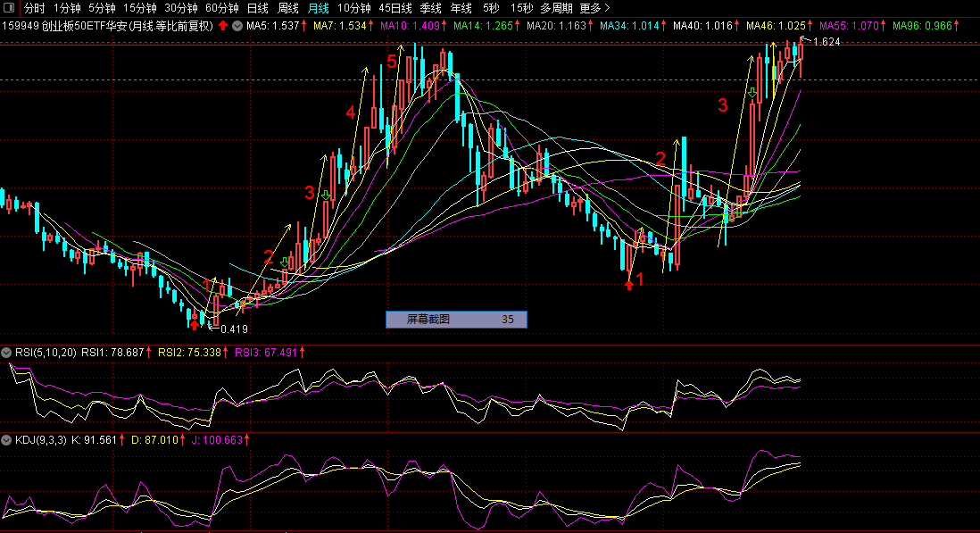This screenshot has width=980, height=533.
Task: Select the 60分钟 period tab
Action: (222, 8)
